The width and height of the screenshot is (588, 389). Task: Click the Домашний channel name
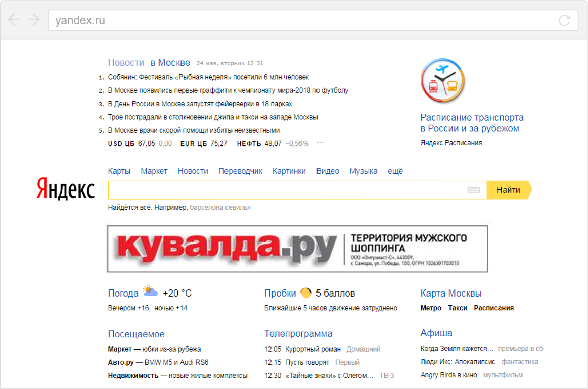pos(364,349)
